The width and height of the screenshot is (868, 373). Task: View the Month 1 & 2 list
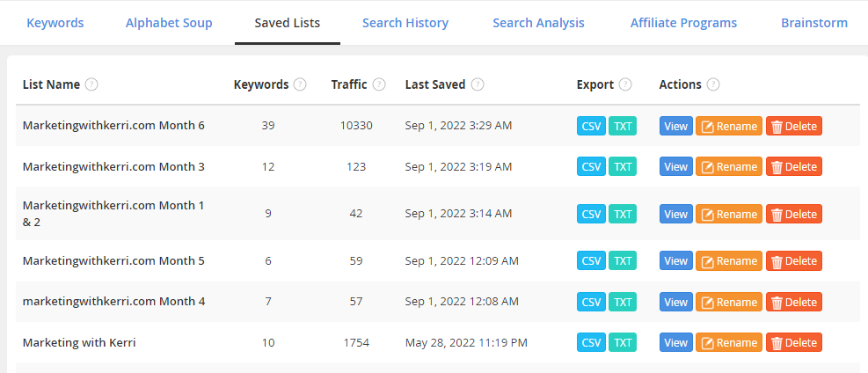[x=676, y=214]
